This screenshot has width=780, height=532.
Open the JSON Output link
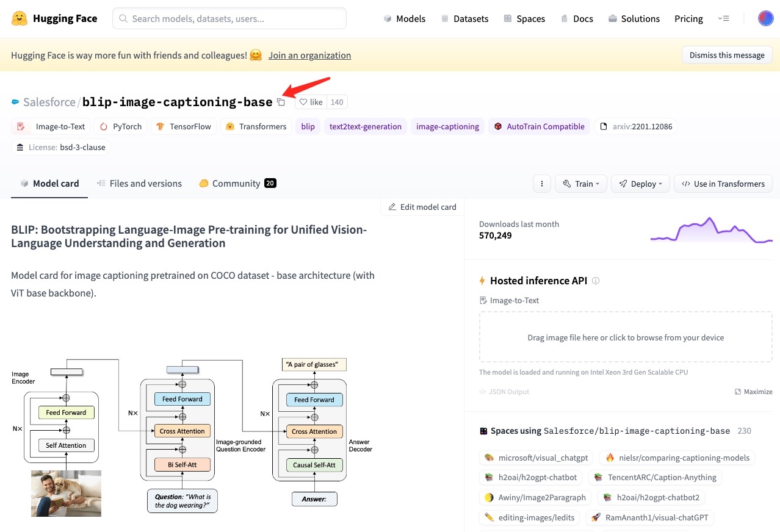point(504,392)
